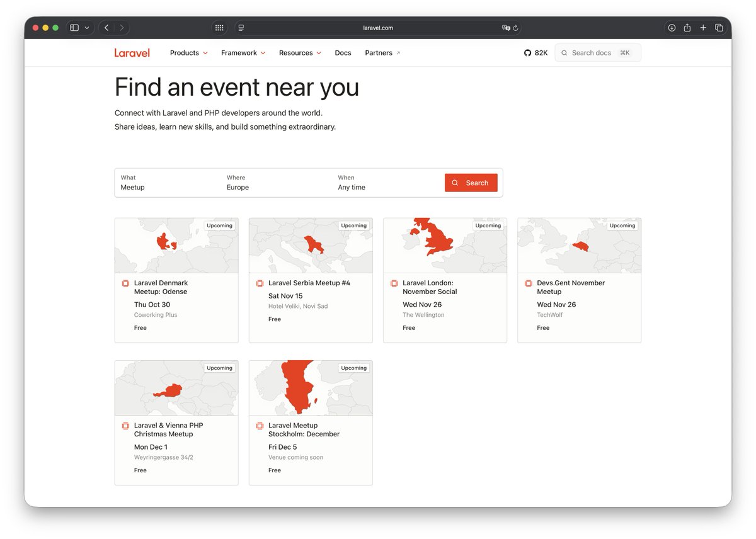Screen dimensions: 756x539
Task: Open the Serbia map thumbnail
Action: [x=311, y=246]
